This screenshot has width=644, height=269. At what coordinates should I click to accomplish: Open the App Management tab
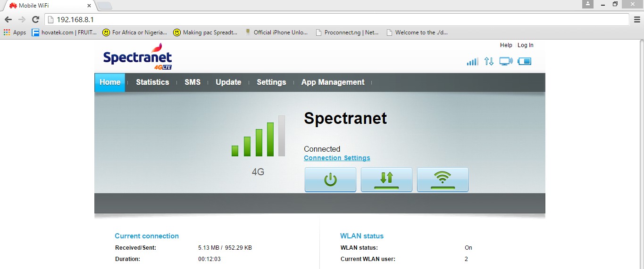point(333,82)
